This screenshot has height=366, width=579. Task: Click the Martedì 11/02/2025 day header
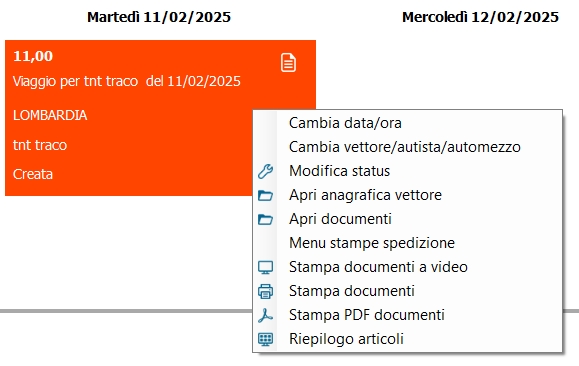point(159,17)
